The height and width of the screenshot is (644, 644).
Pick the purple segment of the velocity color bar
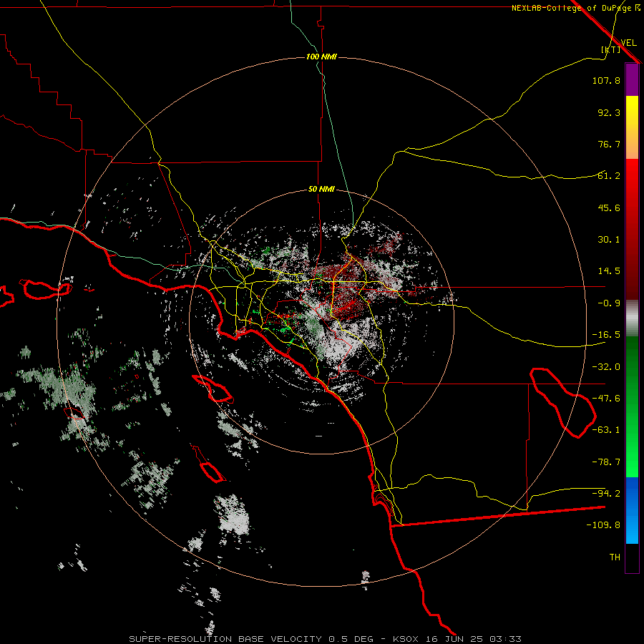[632, 79]
